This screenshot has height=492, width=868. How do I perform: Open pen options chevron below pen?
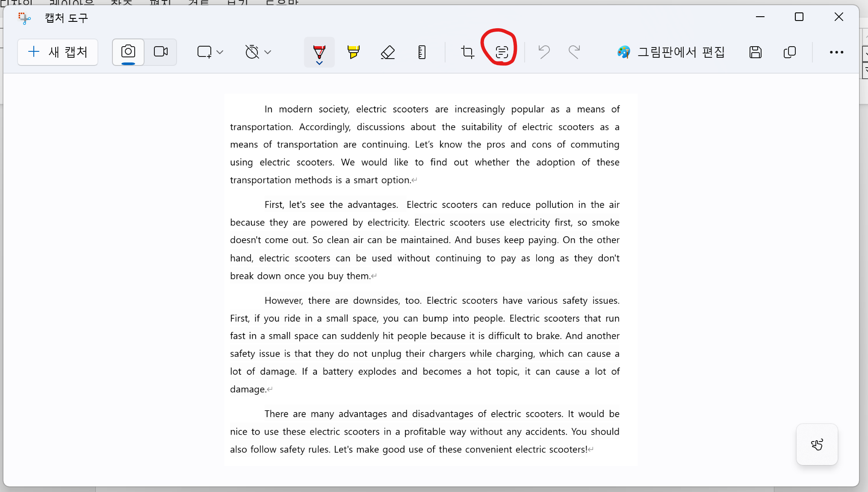click(319, 63)
